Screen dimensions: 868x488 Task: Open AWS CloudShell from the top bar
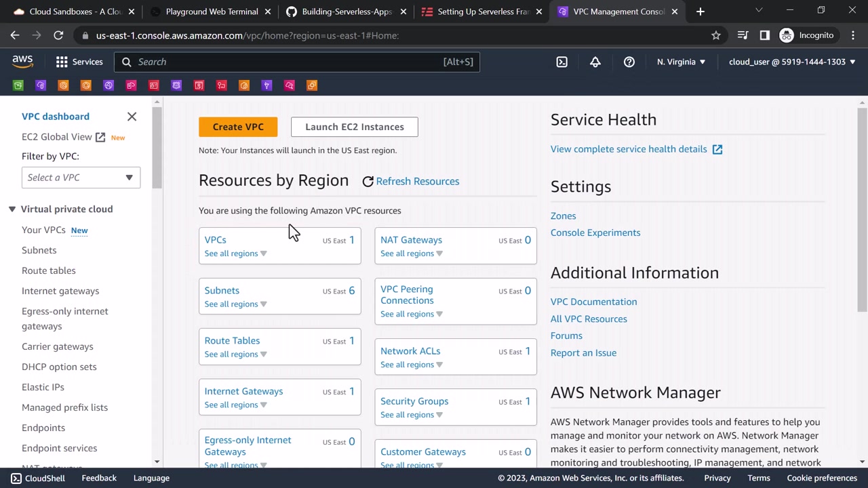[x=561, y=62]
